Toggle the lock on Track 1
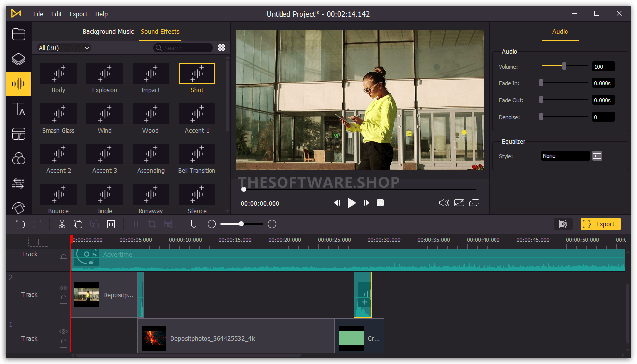This screenshot has width=637, height=364. pyautogui.click(x=63, y=343)
